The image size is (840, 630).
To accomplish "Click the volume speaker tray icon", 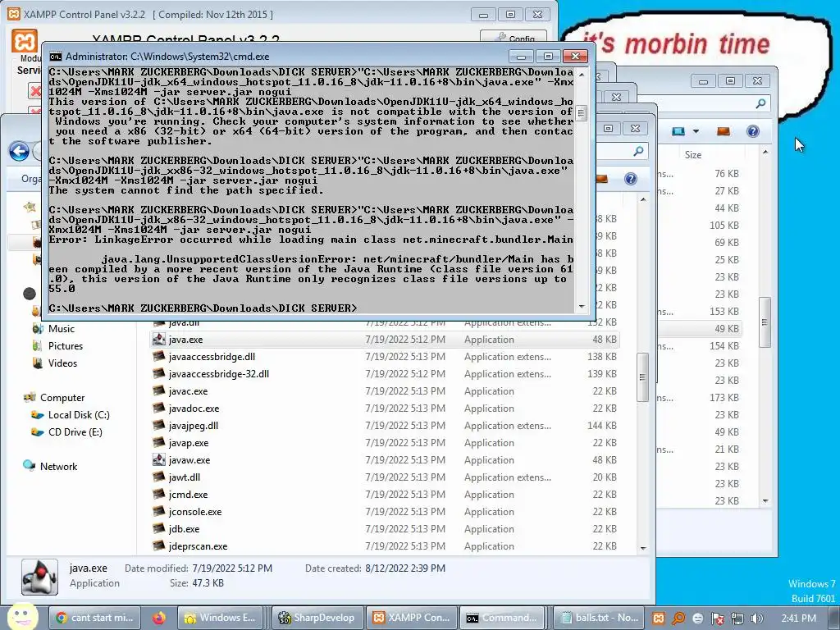I will click(x=756, y=619).
